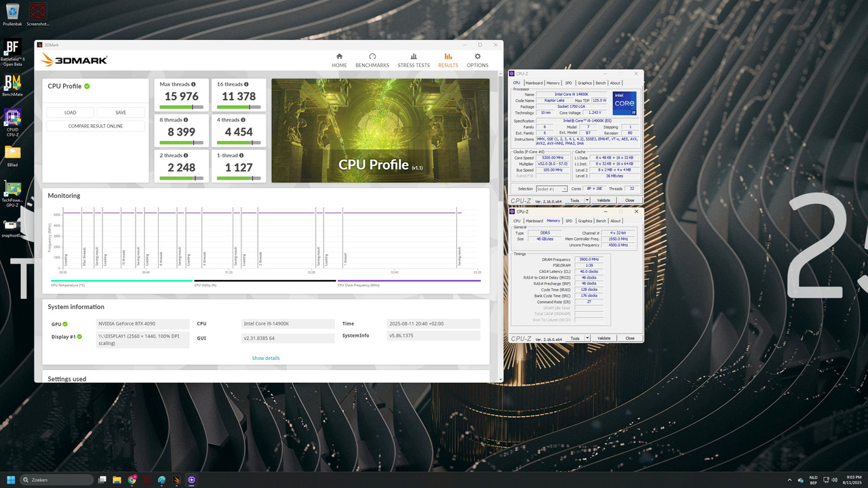Click Tools button in upper CPU-Z window
Image resolution: width=868 pixels, height=488 pixels.
pos(574,201)
